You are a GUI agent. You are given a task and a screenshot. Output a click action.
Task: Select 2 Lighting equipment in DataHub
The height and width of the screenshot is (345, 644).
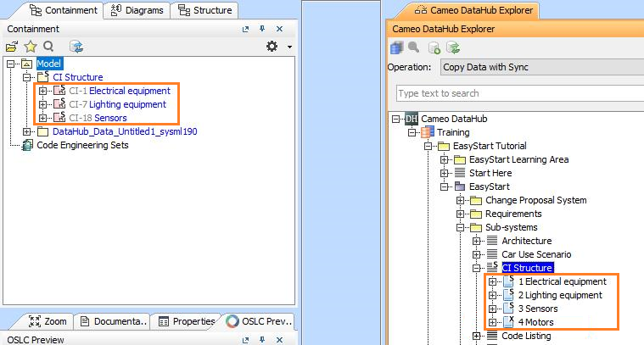(x=560, y=295)
